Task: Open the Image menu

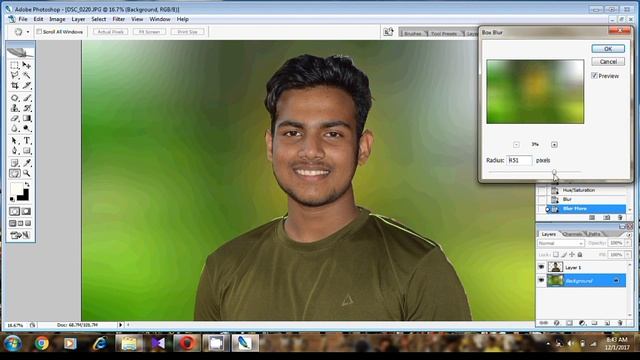Action: [57, 19]
